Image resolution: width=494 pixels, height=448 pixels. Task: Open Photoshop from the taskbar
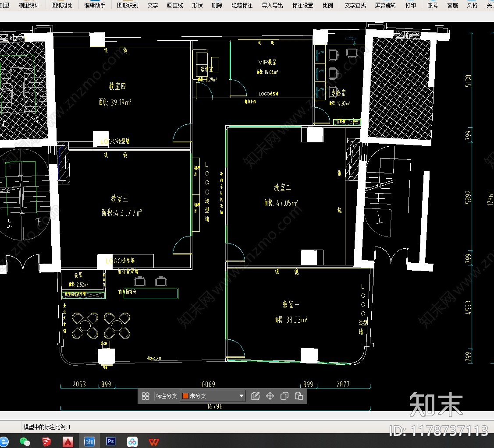pyautogui.click(x=110, y=441)
